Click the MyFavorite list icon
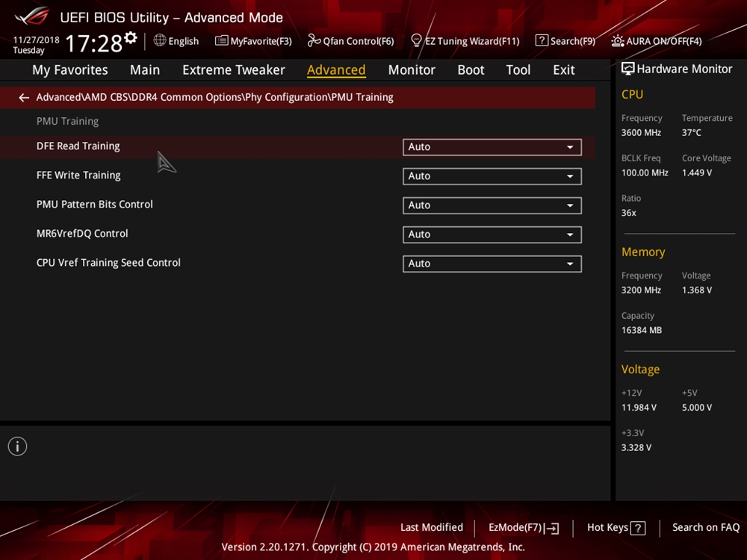This screenshot has height=560, width=747. coord(222,40)
